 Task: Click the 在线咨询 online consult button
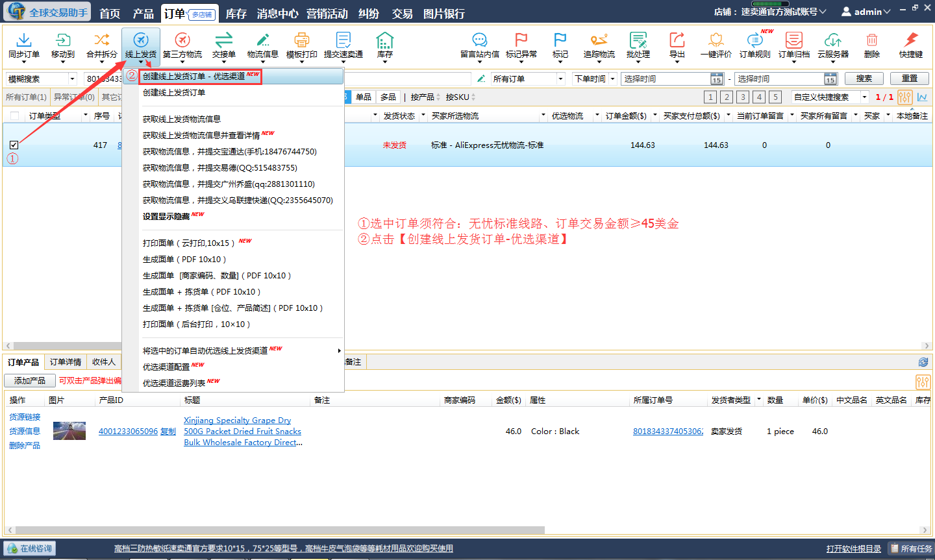30,548
